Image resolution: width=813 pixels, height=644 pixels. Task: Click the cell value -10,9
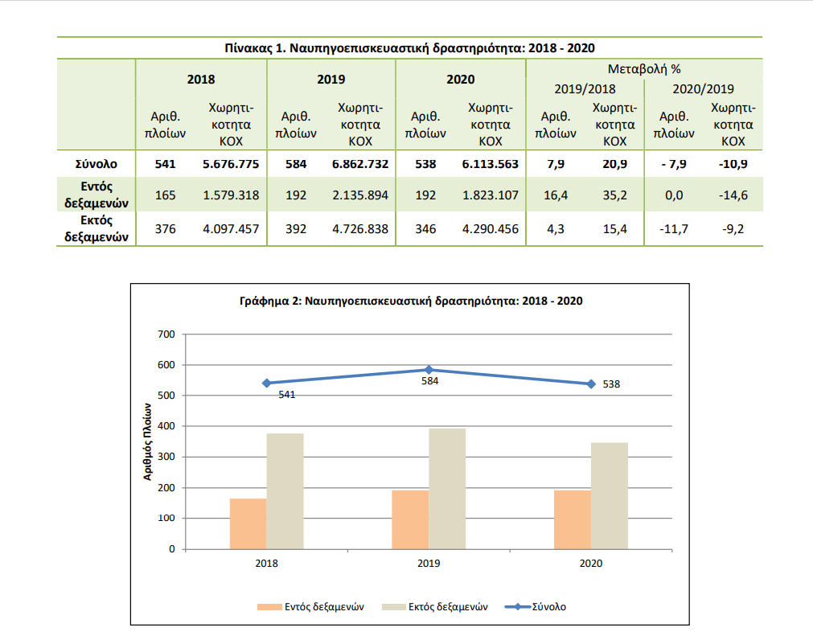[x=733, y=164]
